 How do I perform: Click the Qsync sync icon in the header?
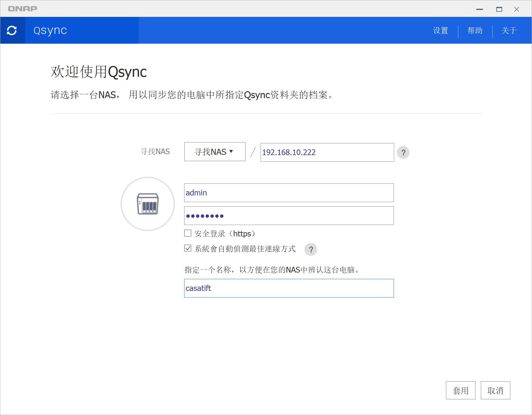click(12, 30)
